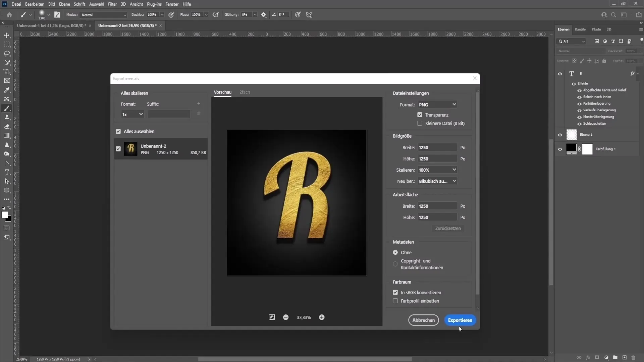Open the Skalieren 100% dropdown
The width and height of the screenshot is (644, 362).
click(438, 170)
